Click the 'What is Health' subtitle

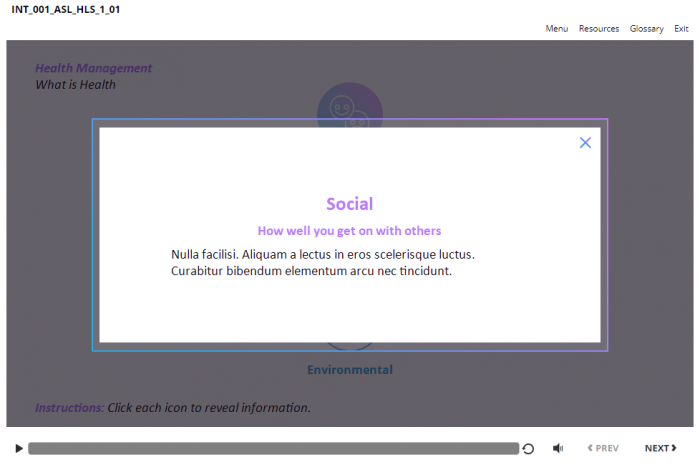(76, 85)
